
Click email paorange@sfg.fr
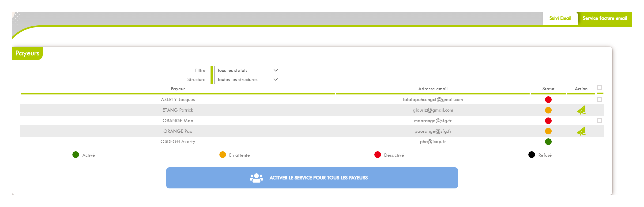tap(433, 131)
